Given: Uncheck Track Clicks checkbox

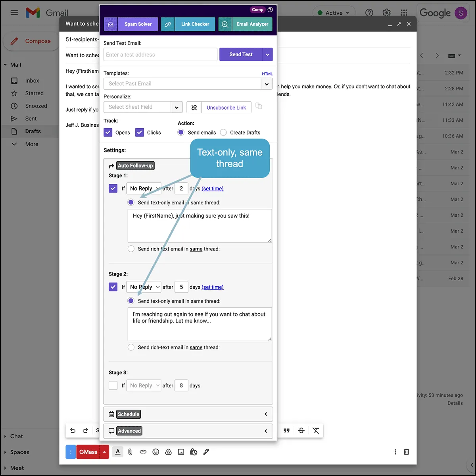Looking at the screenshot, I should pos(139,132).
